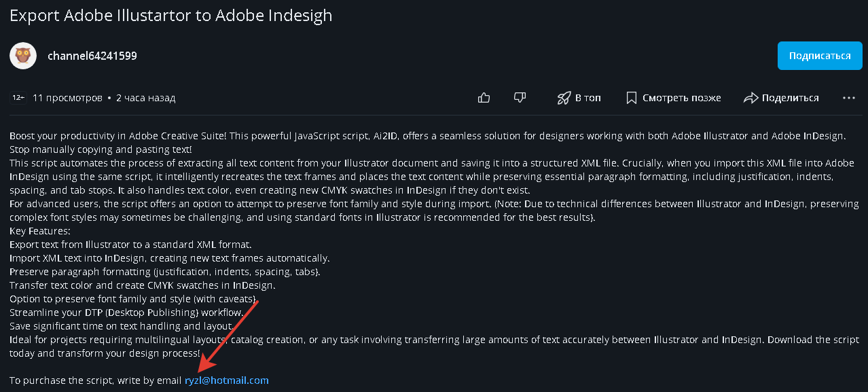868x392 pixels.
Task: Click the video title text
Action: 171,15
